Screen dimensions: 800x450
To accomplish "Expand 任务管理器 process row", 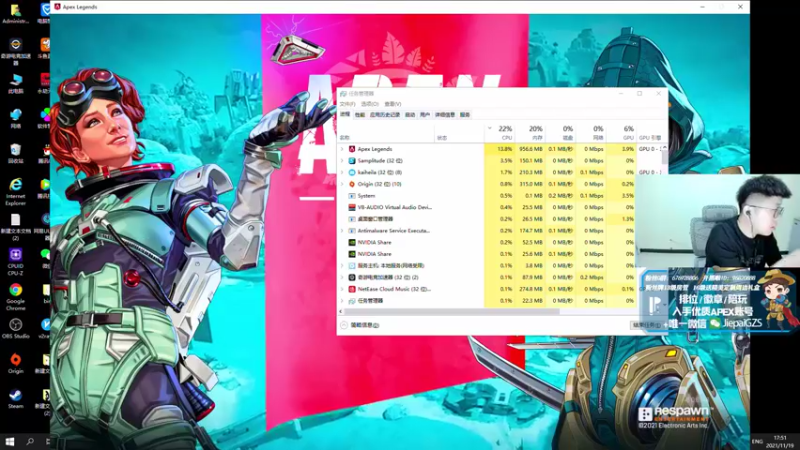I will 342,301.
